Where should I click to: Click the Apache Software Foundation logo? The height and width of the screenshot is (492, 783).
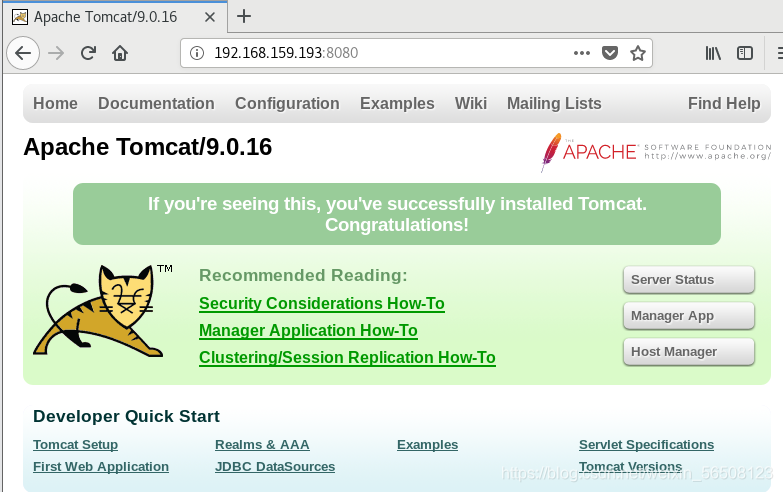[x=656, y=151]
